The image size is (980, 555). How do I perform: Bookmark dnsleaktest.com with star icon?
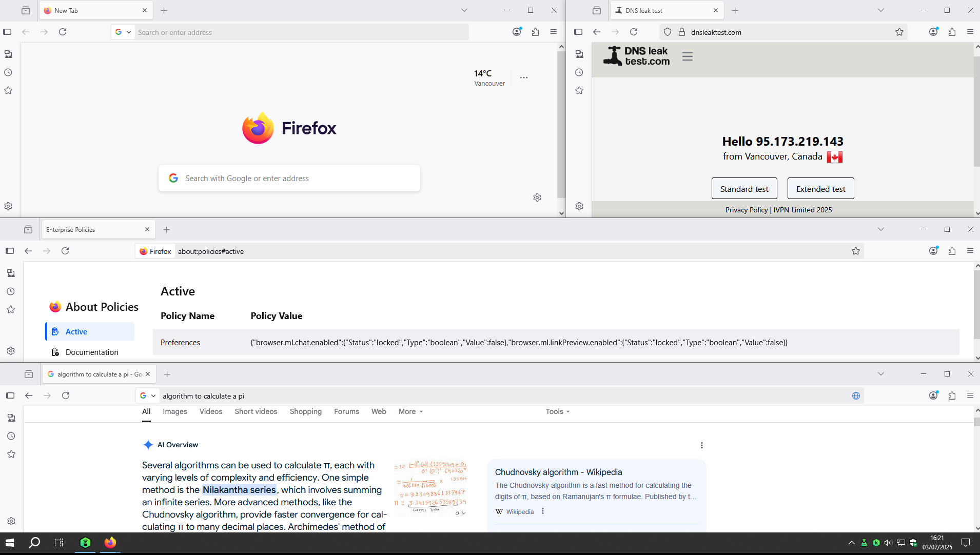tap(899, 32)
